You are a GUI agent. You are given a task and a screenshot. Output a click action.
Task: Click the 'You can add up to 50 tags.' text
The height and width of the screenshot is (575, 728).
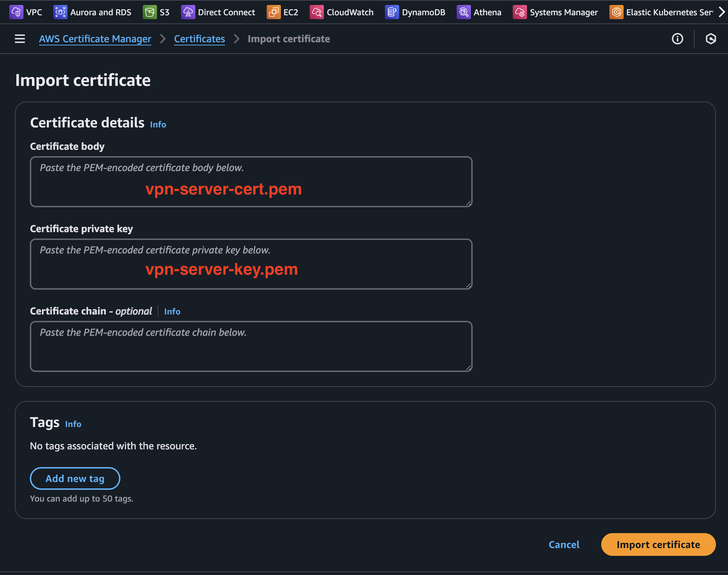click(x=82, y=499)
